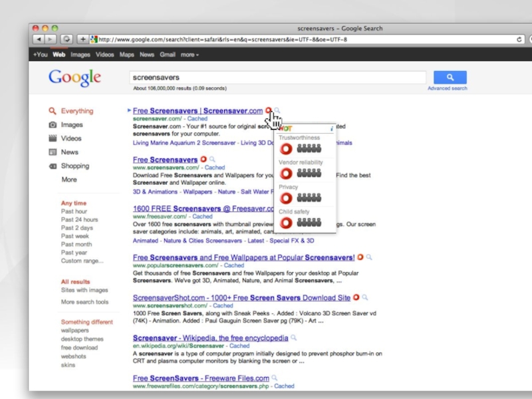
Task: Click the blue Google search button
Action: (450, 77)
